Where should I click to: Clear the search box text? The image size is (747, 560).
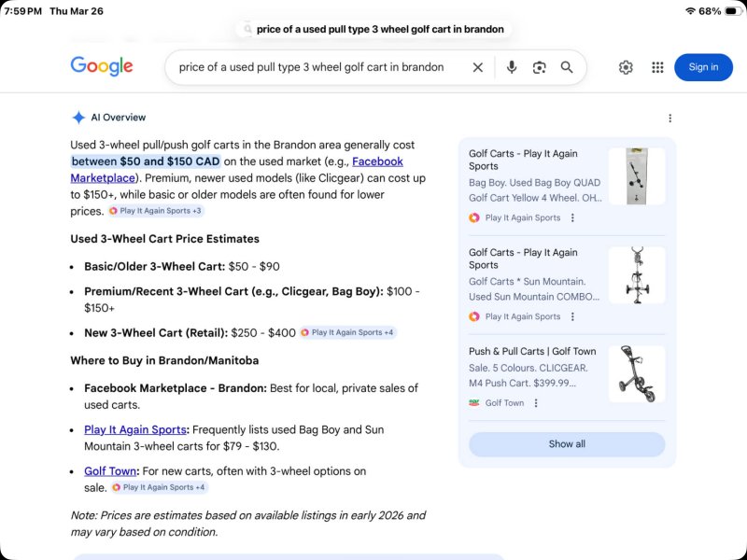click(x=477, y=67)
